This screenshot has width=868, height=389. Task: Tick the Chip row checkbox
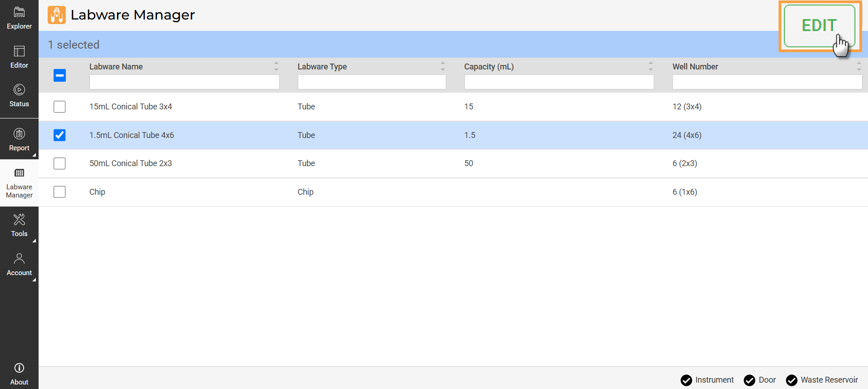point(59,192)
